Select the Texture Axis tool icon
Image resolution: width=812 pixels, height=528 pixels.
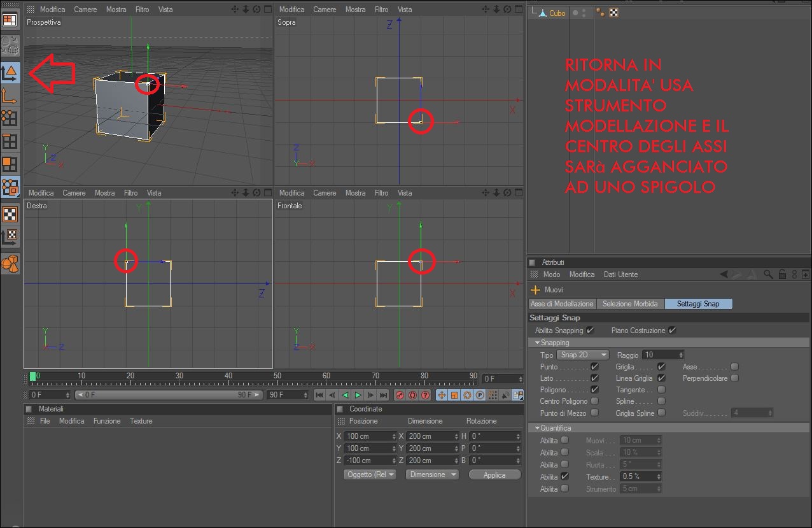coord(10,236)
